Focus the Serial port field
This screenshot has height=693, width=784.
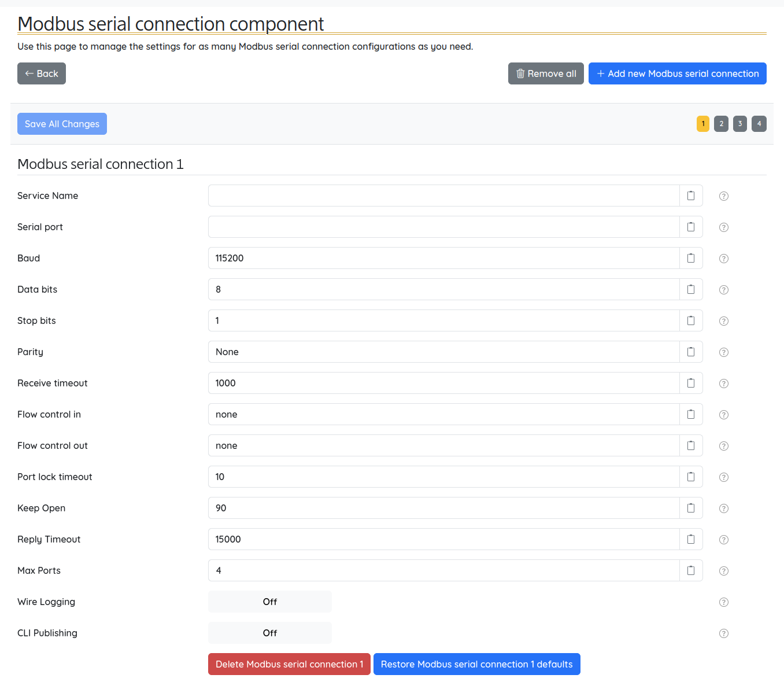[444, 227]
